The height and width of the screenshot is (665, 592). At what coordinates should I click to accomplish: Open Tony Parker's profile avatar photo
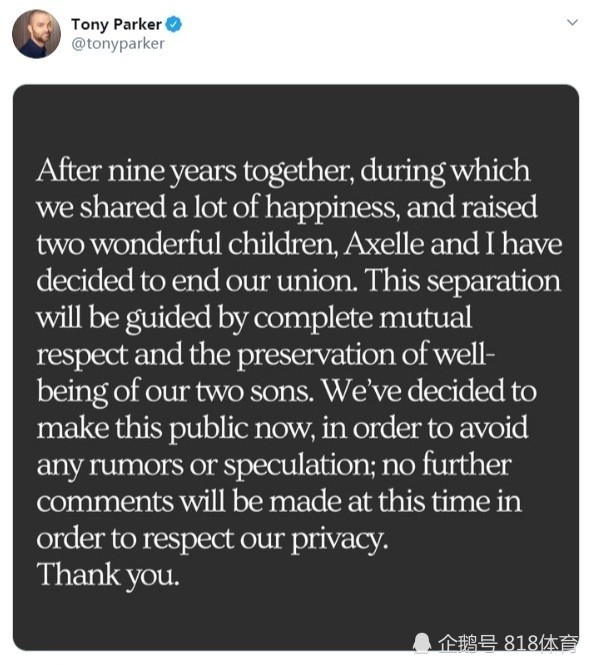(36, 34)
